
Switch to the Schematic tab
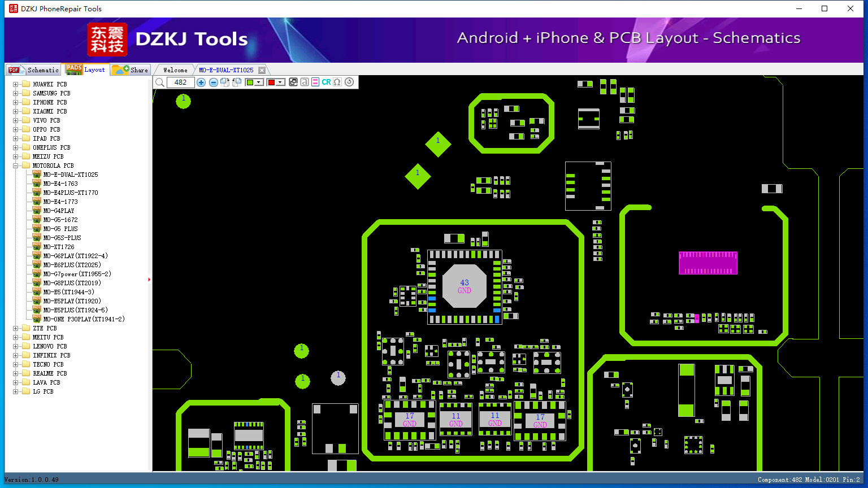34,70
